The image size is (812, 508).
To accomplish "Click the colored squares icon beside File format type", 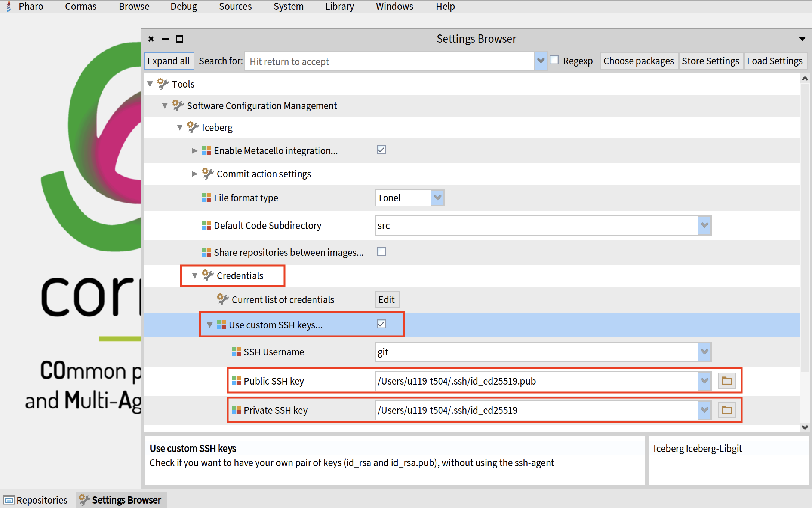I will (206, 198).
